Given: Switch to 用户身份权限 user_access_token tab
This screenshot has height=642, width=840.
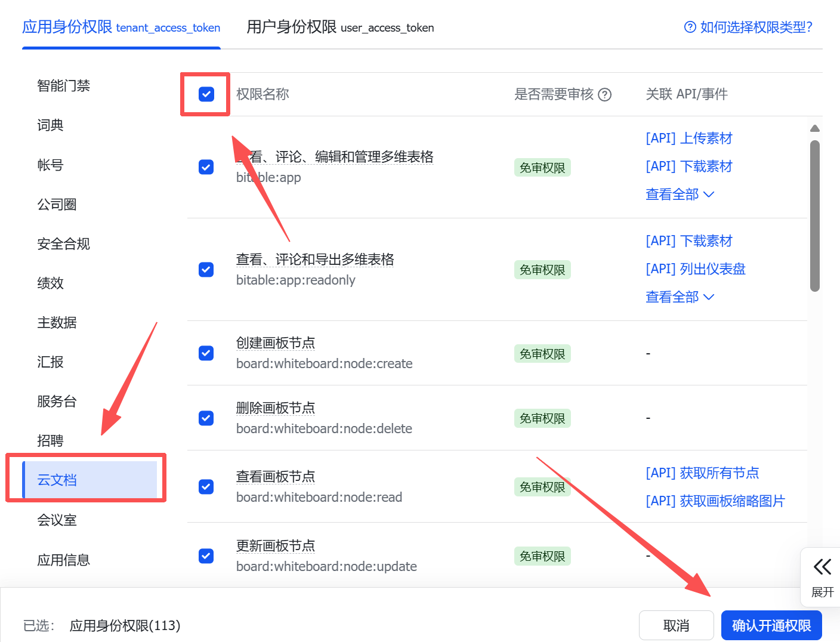Looking at the screenshot, I should [340, 27].
